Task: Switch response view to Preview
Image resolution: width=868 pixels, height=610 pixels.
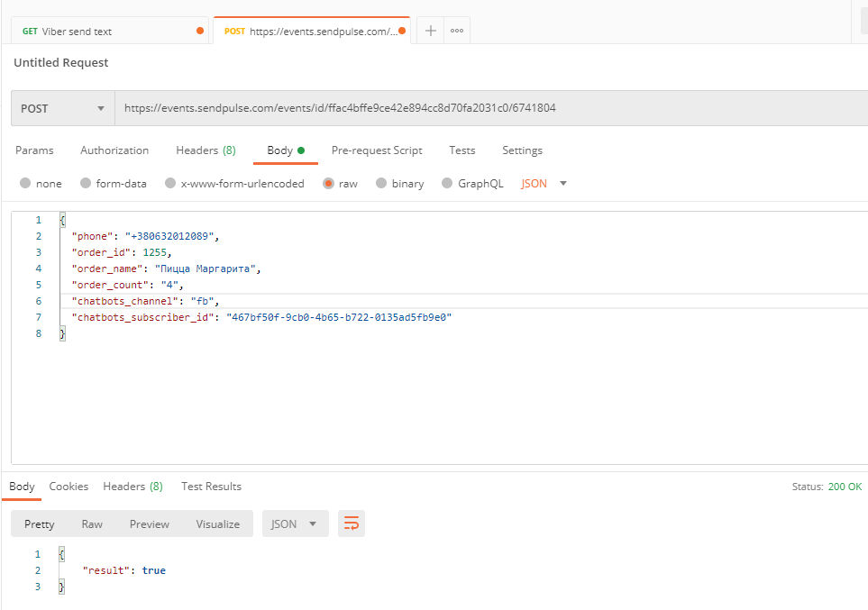Action: coord(150,524)
